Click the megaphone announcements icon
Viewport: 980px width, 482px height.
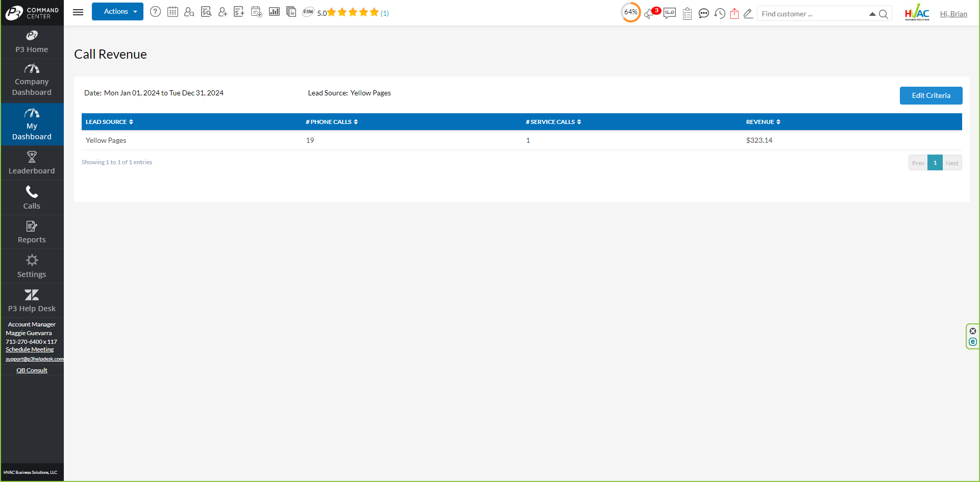pyautogui.click(x=649, y=14)
